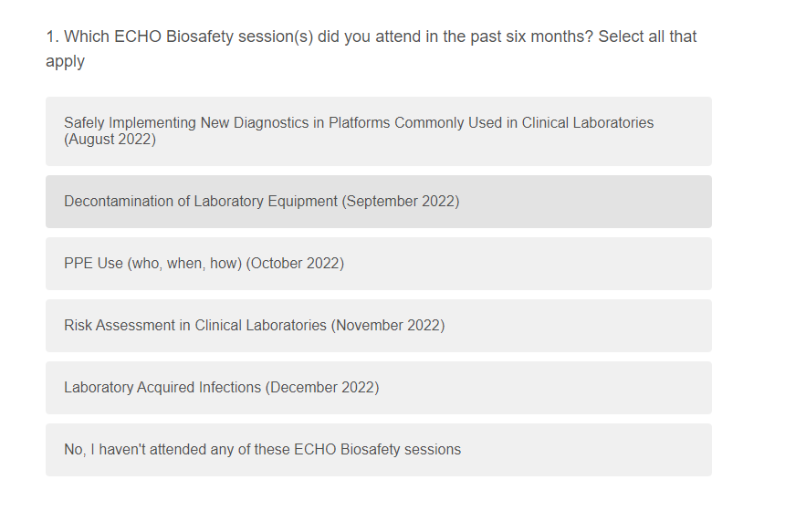Toggle the New Diagnostics session answer
Viewport: 806px width, 532px height.
coord(378,131)
